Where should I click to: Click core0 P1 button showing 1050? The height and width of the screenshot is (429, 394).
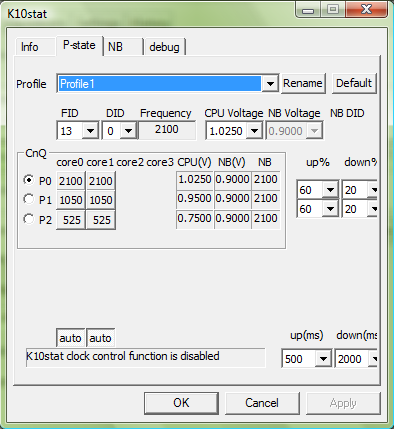(71, 200)
